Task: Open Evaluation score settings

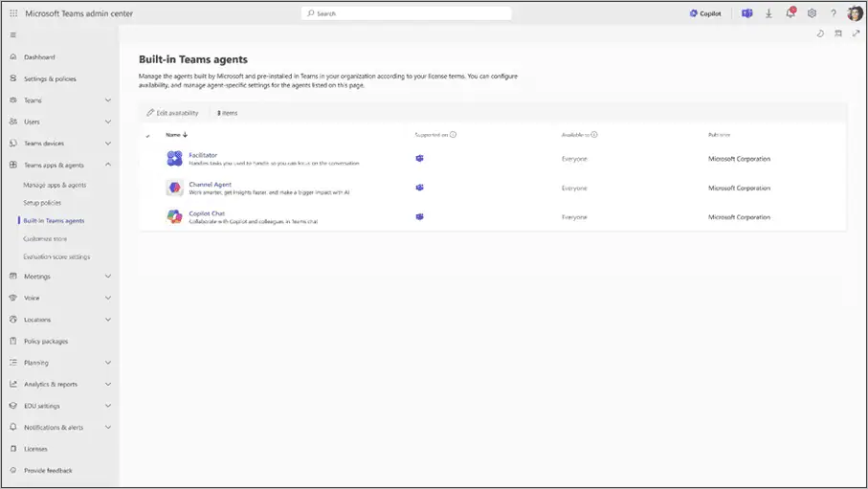Action: coord(56,257)
